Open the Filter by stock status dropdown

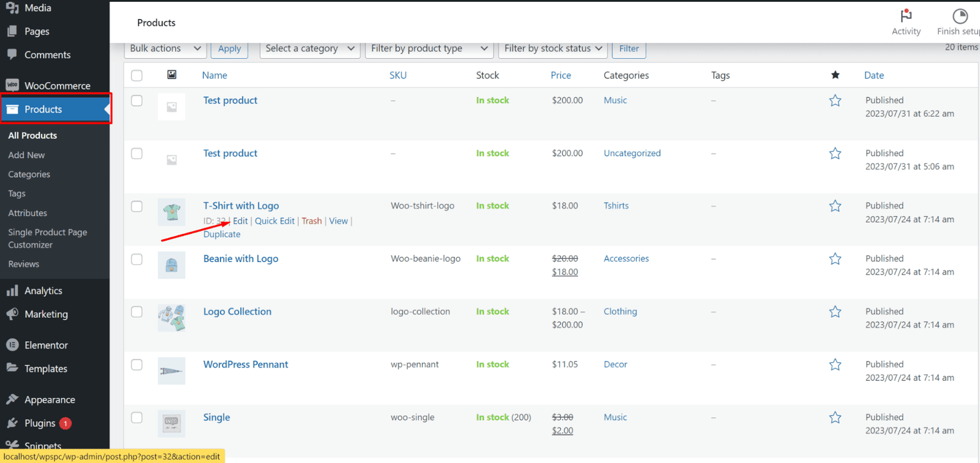553,48
